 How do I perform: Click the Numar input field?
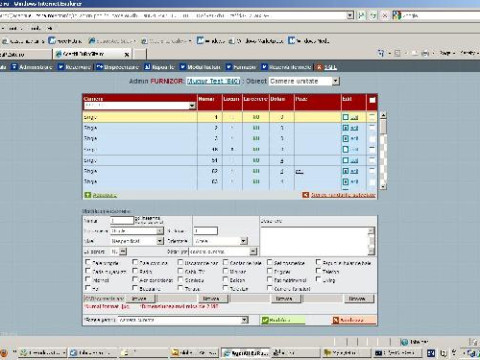click(x=122, y=220)
